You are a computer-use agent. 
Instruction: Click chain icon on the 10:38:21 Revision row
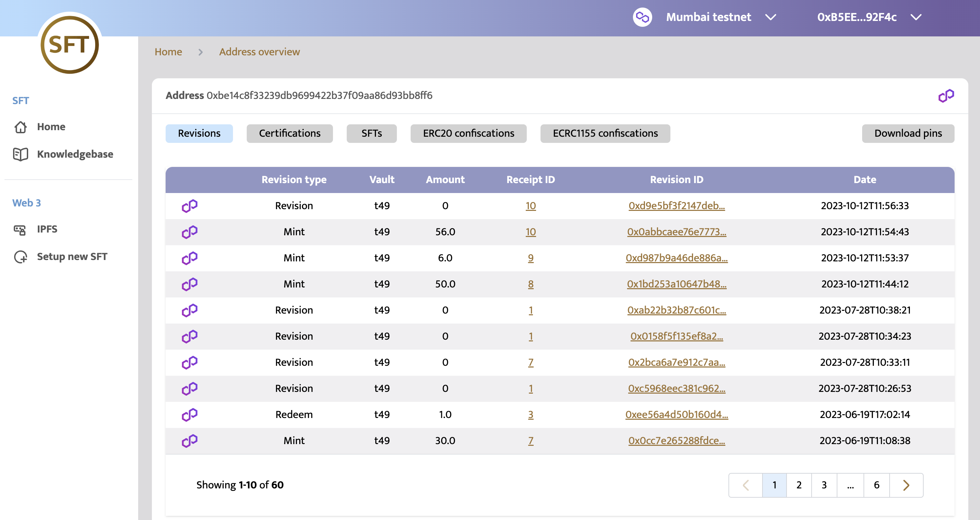(x=189, y=310)
